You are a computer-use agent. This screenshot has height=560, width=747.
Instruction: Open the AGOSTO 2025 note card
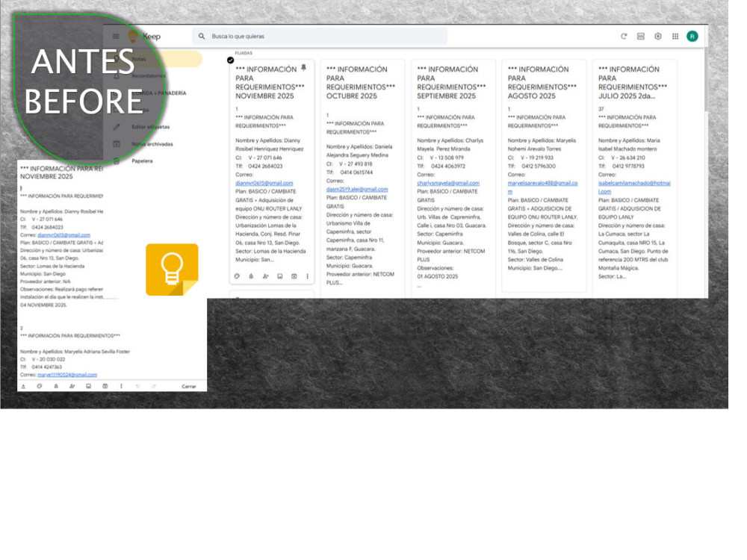544,175
